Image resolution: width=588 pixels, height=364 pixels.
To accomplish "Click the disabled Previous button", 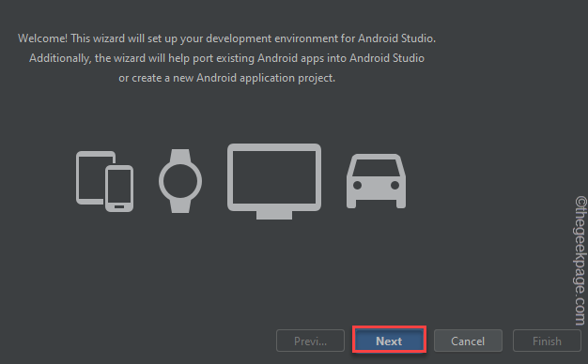I will pos(310,341).
